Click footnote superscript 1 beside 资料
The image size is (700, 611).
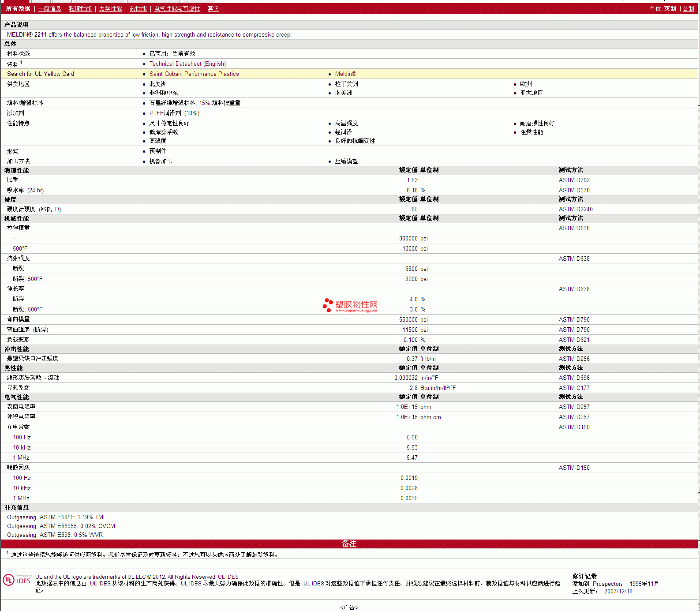[21, 63]
